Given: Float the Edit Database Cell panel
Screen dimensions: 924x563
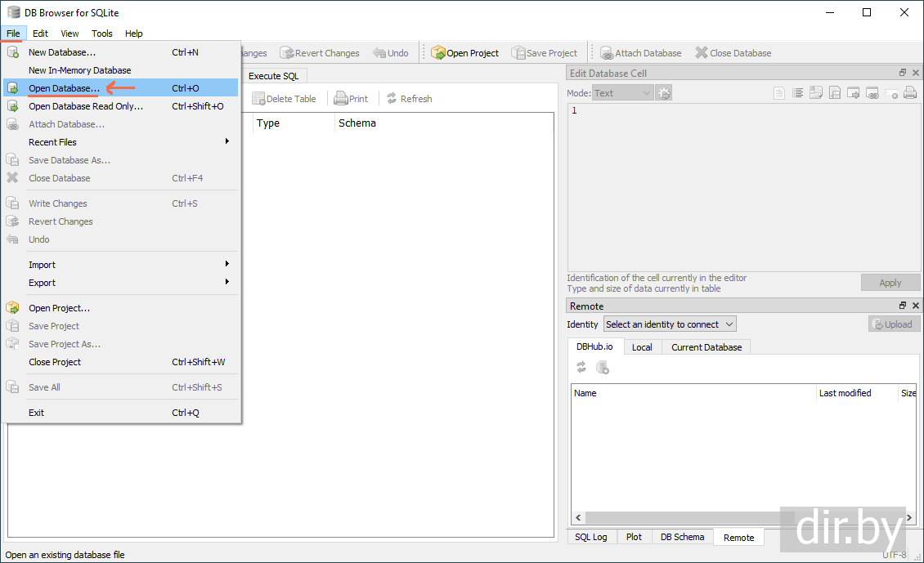Looking at the screenshot, I should click(x=903, y=74).
